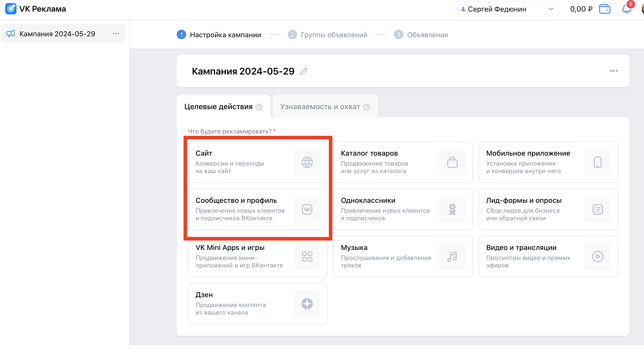Choose Сайт as advertising object
This screenshot has height=349, width=644.
(x=258, y=162)
